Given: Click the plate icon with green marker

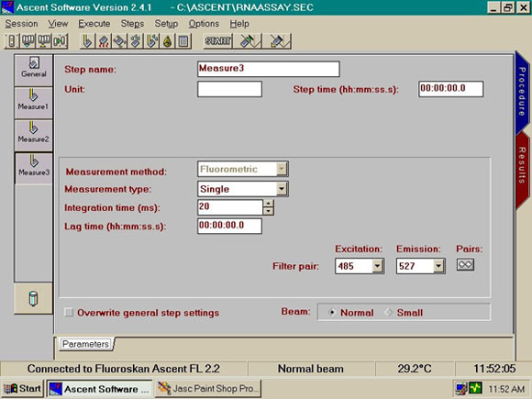Looking at the screenshot, I should pos(248,41).
